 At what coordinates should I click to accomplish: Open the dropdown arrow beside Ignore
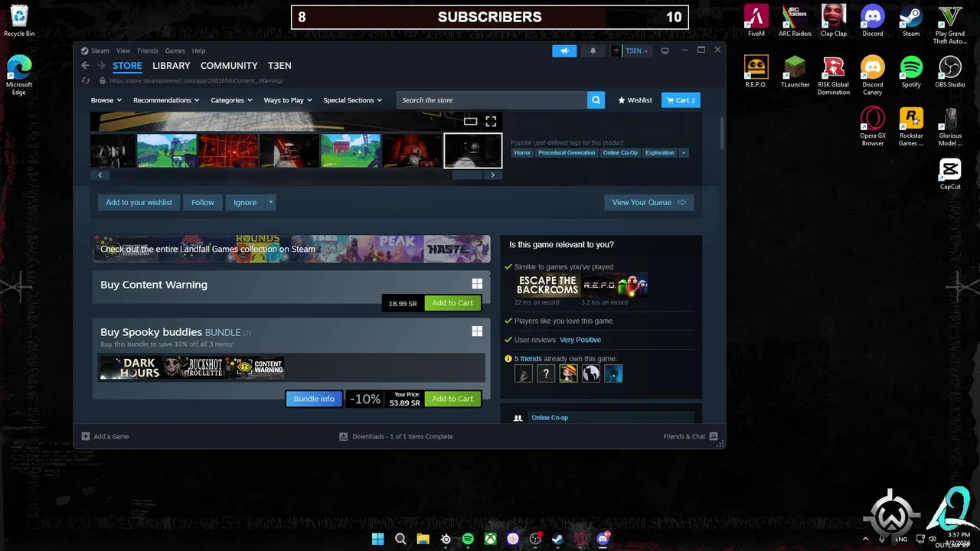click(270, 203)
